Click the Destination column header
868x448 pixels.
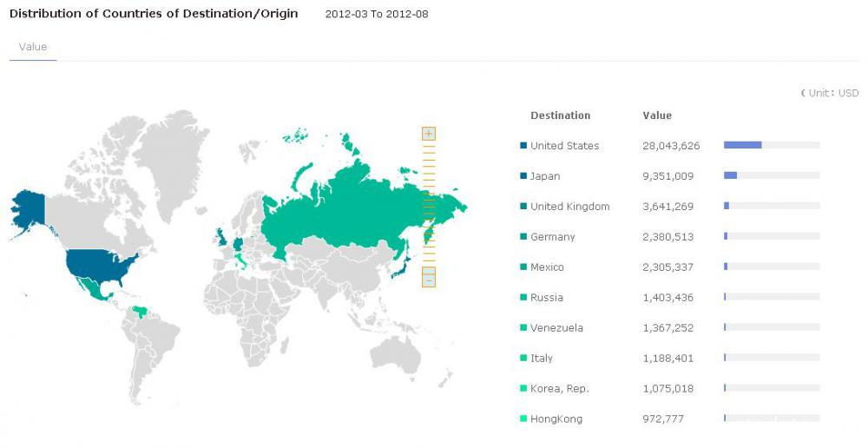coord(560,115)
